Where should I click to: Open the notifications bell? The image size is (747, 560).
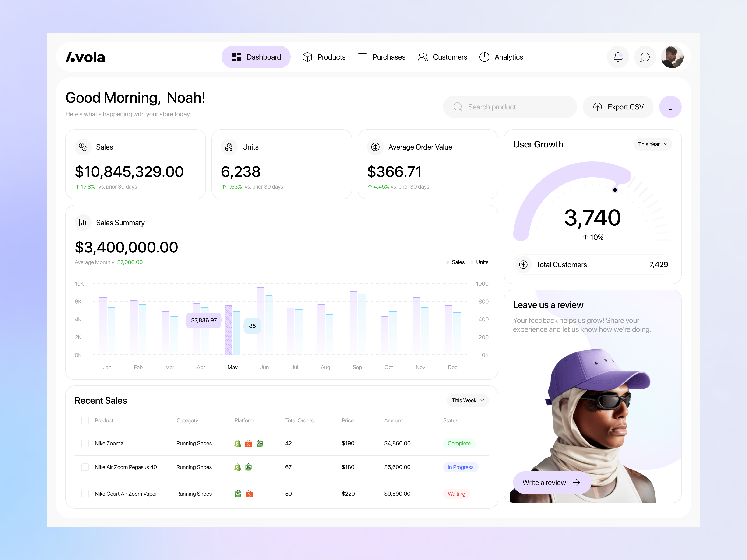click(618, 57)
